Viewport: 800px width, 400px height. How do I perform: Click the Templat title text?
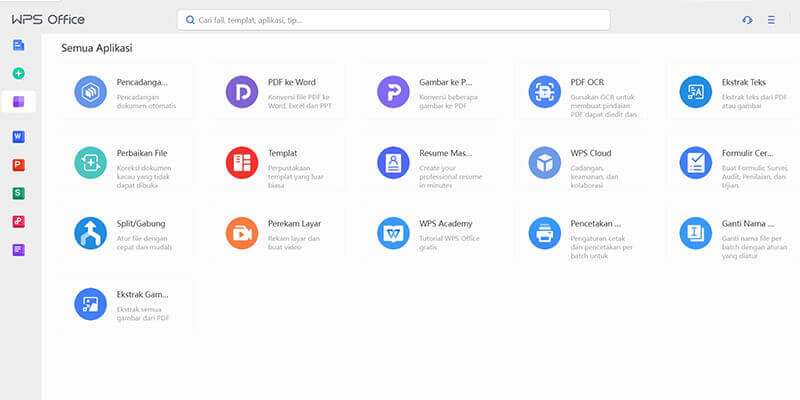click(x=283, y=153)
